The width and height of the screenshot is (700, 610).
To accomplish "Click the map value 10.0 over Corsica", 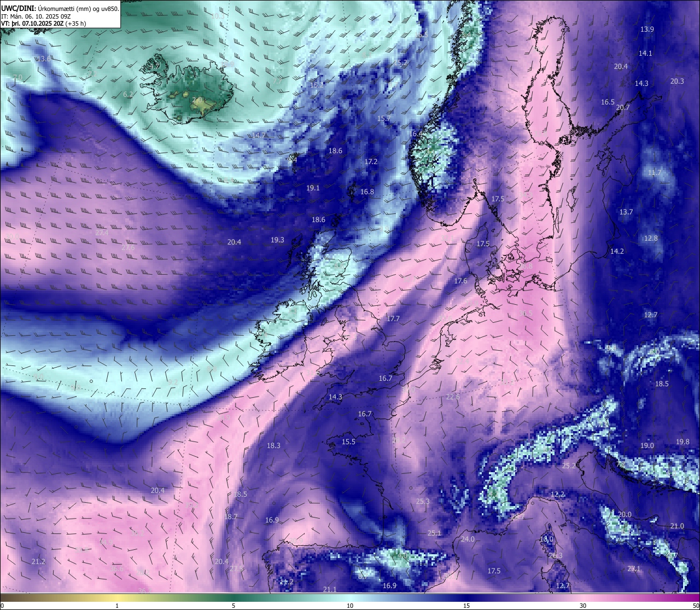I will [x=546, y=539].
